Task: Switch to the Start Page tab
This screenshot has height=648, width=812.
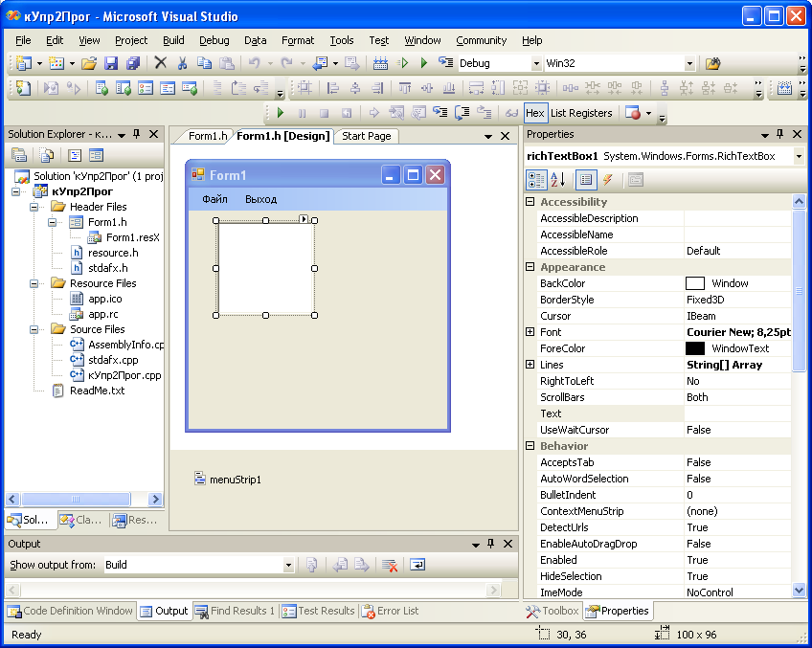Action: [366, 136]
